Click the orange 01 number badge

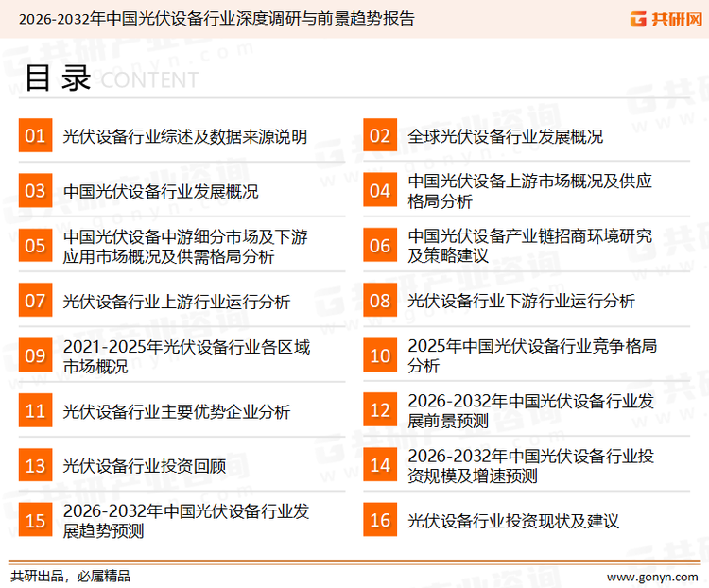point(35,135)
